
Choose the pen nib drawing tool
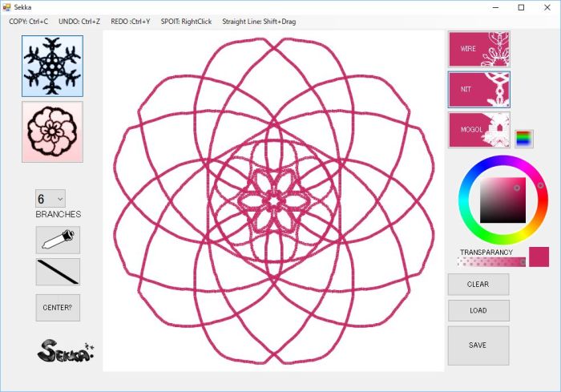pyautogui.click(x=58, y=240)
